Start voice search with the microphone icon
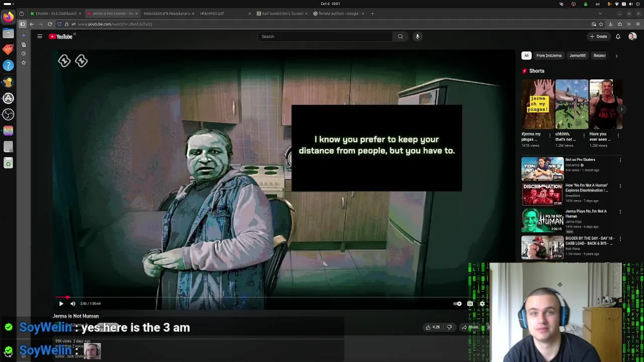644x362 pixels. click(x=417, y=36)
